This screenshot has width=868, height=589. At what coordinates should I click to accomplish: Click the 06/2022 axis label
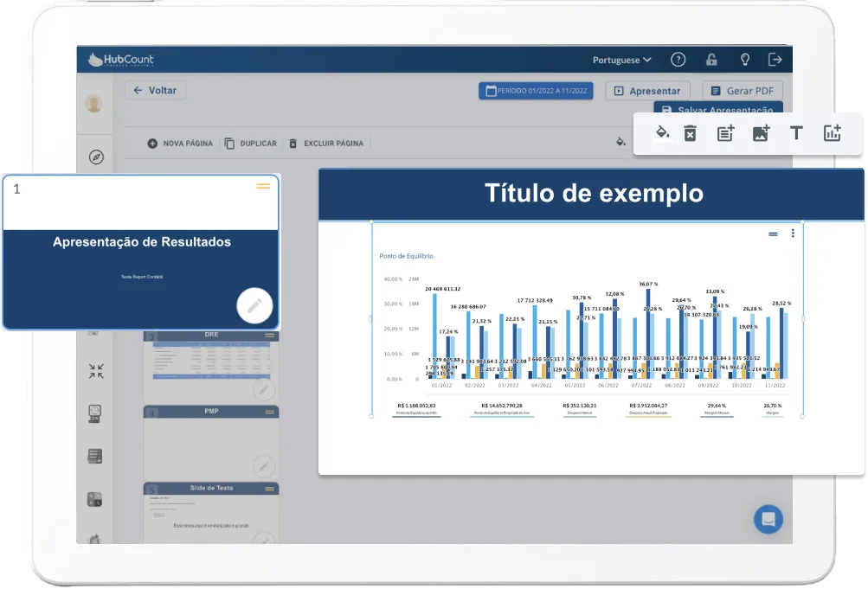pos(608,386)
